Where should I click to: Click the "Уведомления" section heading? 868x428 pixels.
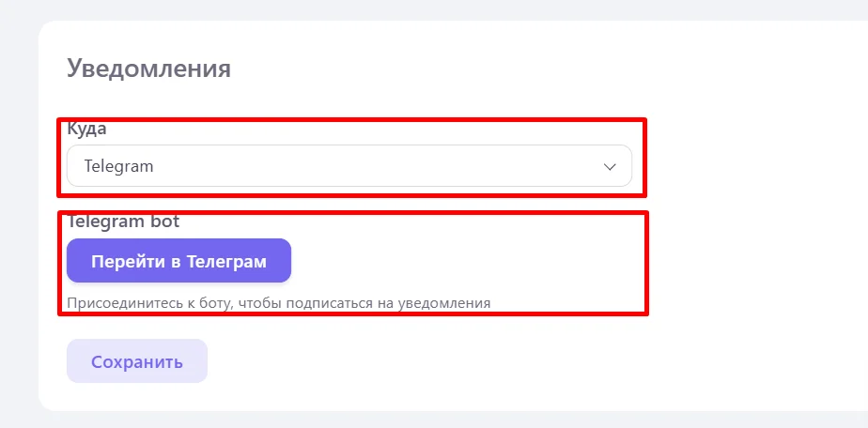[x=149, y=69]
